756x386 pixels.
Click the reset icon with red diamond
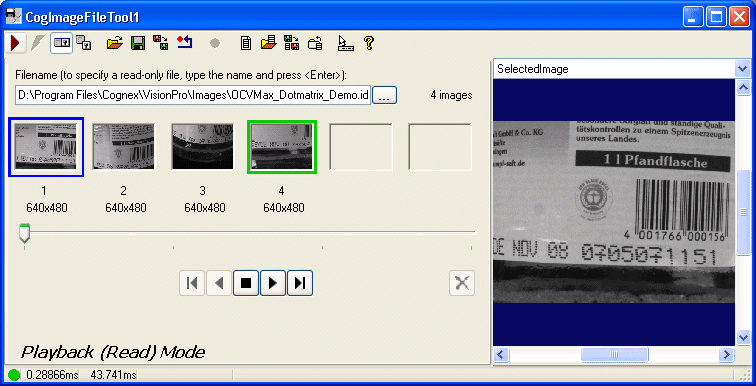click(x=185, y=43)
